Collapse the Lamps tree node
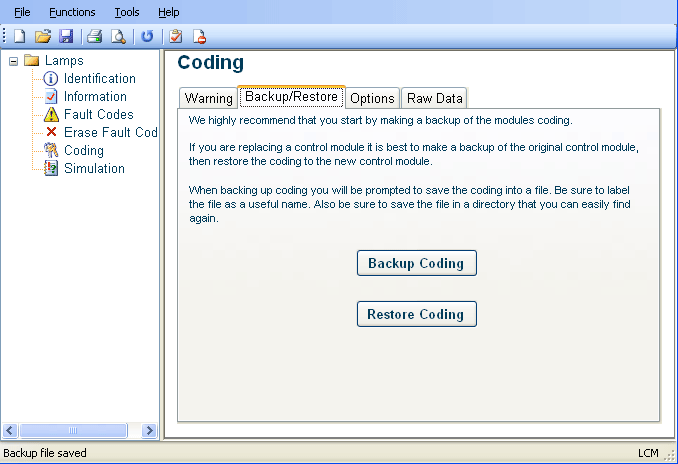The height and width of the screenshot is (464, 678). click(13, 61)
